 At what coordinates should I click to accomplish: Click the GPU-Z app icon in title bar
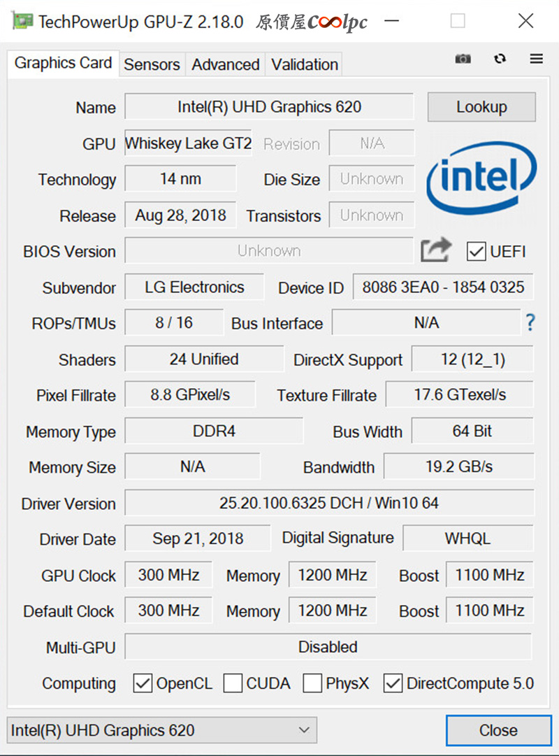point(22,21)
